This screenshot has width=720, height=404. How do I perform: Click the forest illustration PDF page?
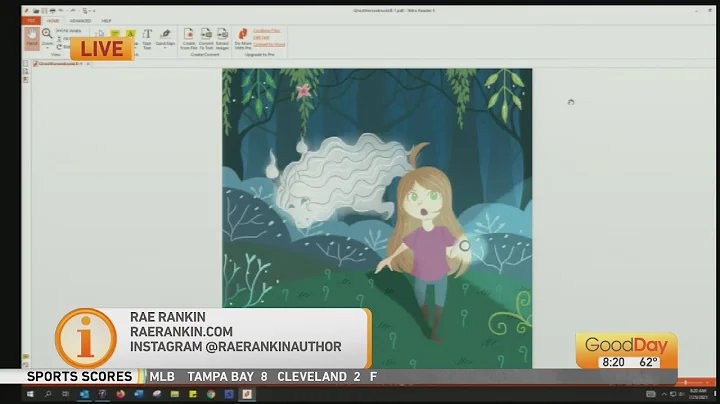[x=377, y=219]
